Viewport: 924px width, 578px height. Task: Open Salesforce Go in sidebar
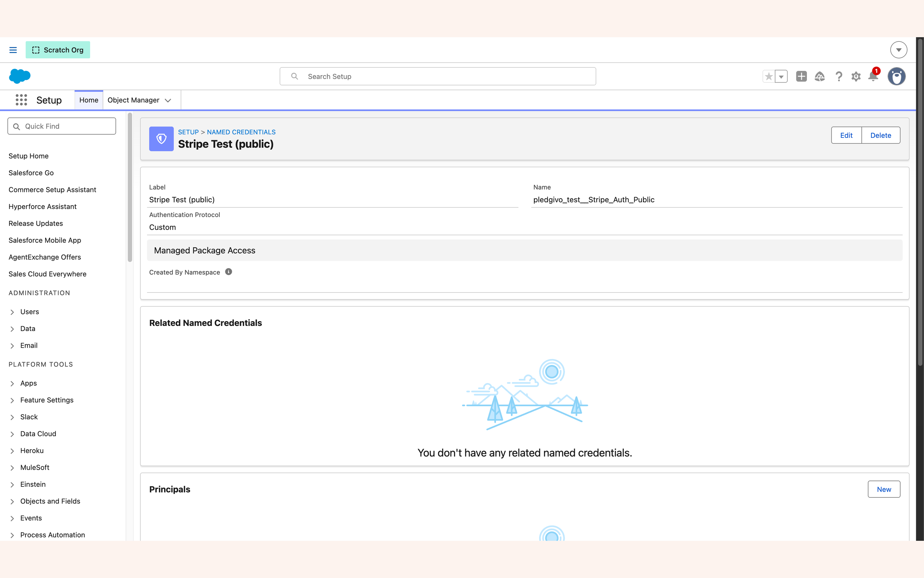(x=31, y=173)
